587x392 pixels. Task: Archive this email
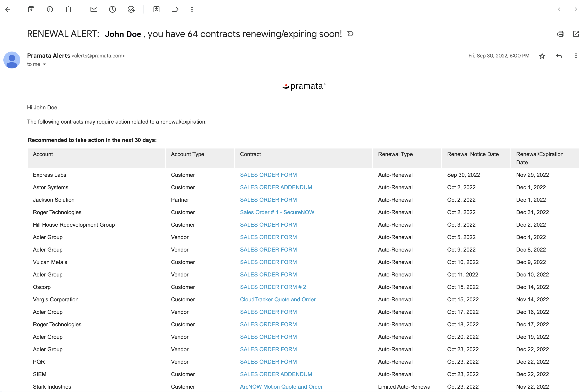click(31, 10)
